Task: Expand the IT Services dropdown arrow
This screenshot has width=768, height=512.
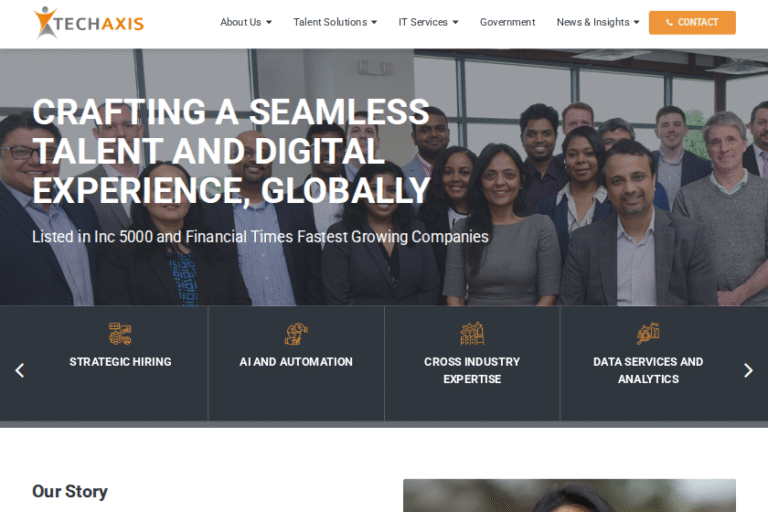Action: coord(456,23)
